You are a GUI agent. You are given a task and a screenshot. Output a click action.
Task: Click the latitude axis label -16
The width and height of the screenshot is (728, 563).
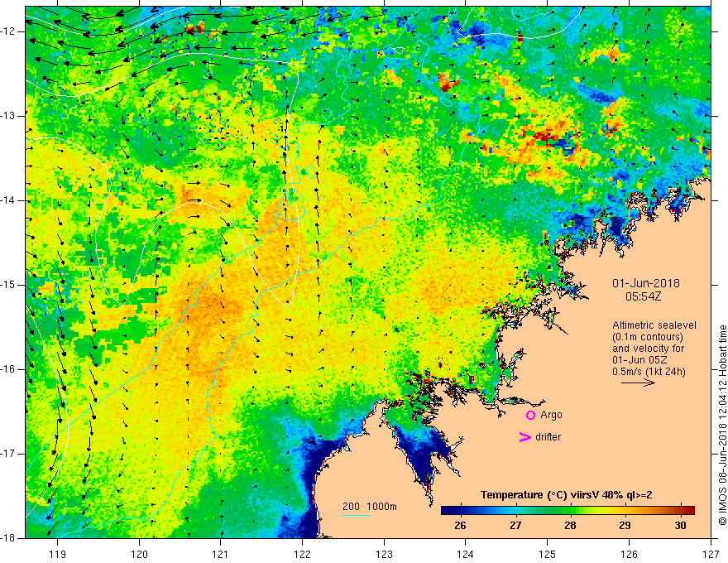(x=8, y=369)
